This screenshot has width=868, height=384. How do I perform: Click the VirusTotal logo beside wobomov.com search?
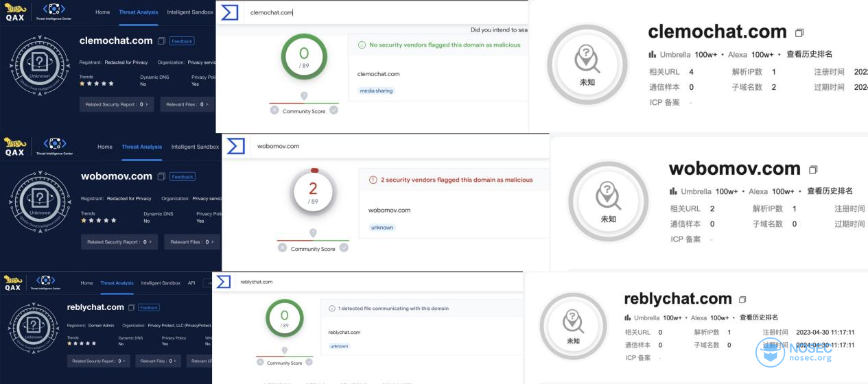(236, 146)
